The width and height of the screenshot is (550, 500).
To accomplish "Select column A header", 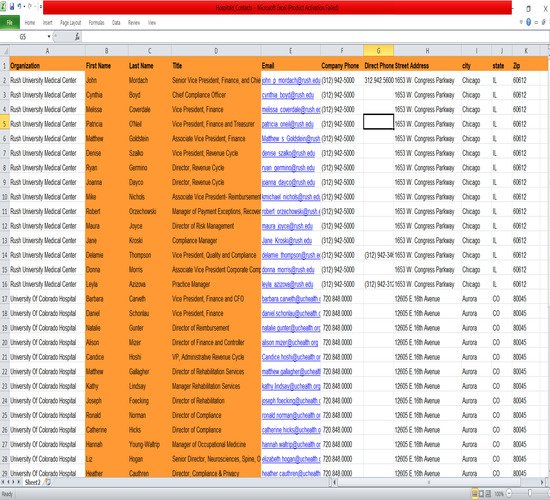I will (47, 51).
